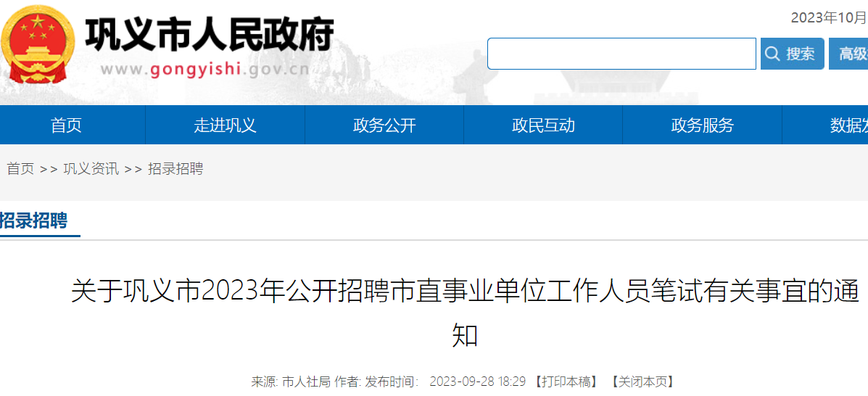The width and height of the screenshot is (868, 396).
Task: Select the 招录招聘 section tab heading
Action: [34, 220]
